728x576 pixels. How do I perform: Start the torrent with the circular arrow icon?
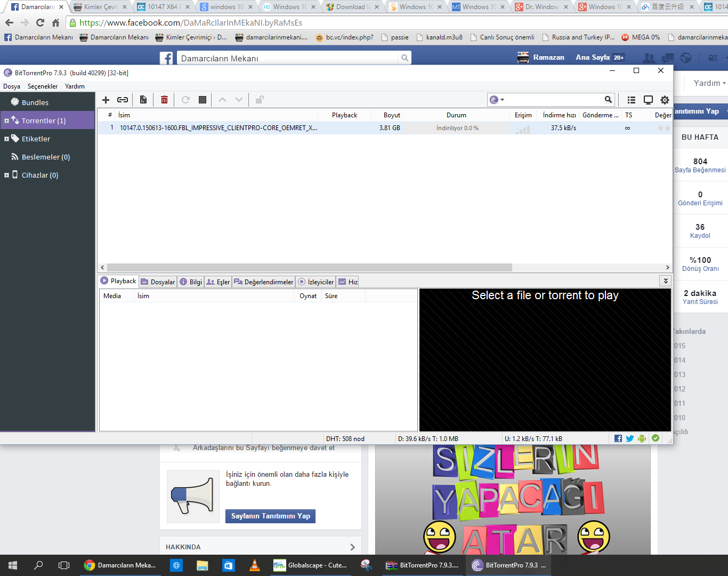click(185, 100)
